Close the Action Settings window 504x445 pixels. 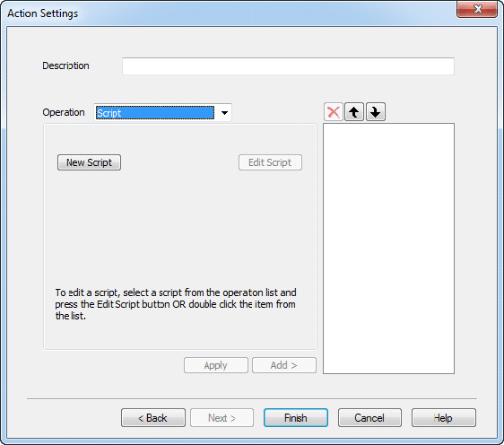477,10
